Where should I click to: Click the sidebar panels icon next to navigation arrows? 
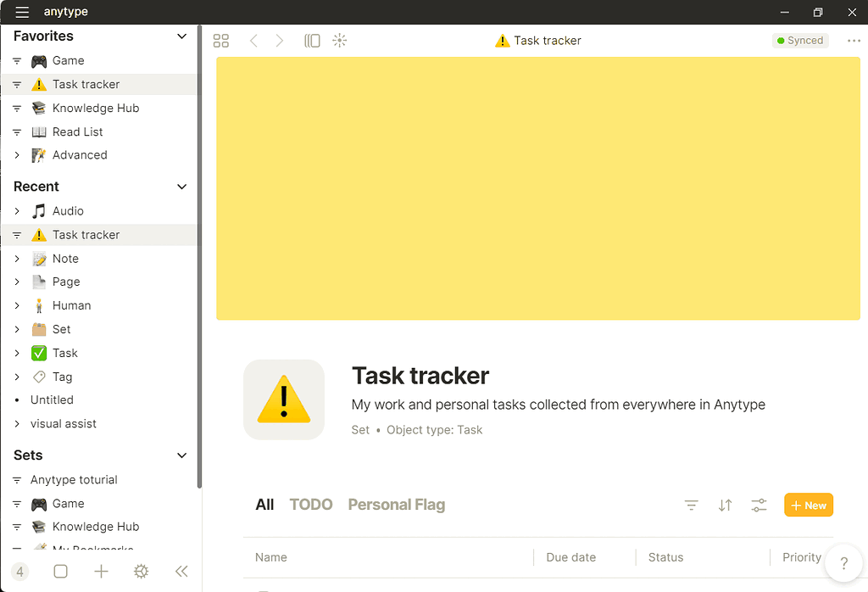tap(312, 40)
